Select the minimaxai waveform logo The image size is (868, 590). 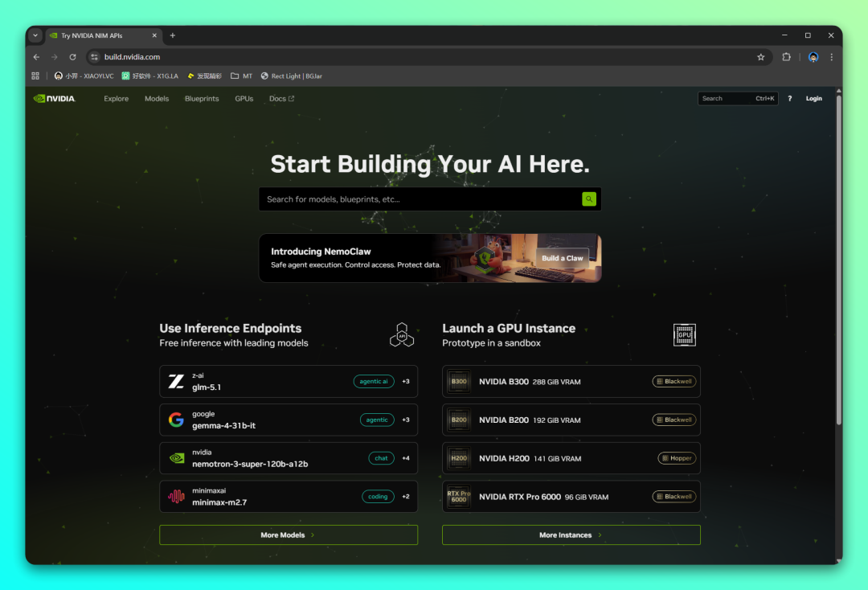pos(176,497)
